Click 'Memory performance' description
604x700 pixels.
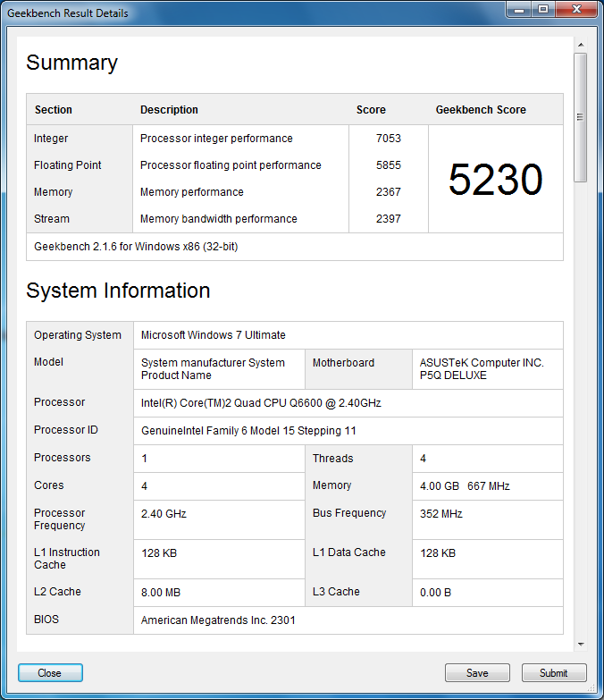(x=192, y=192)
